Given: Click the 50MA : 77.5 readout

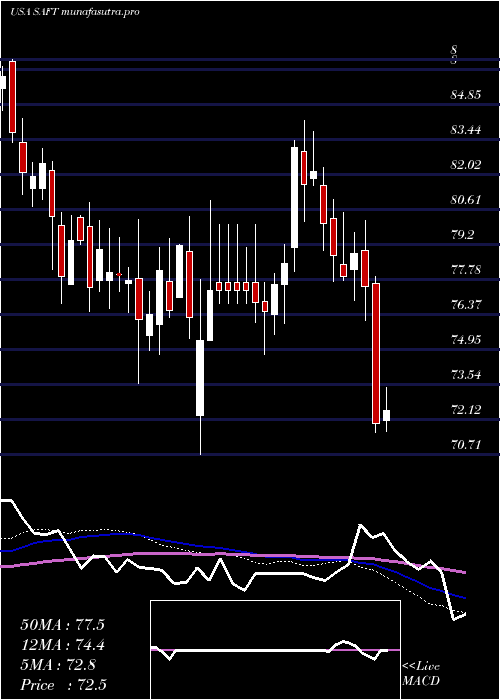Looking at the screenshot, I should point(62,625).
